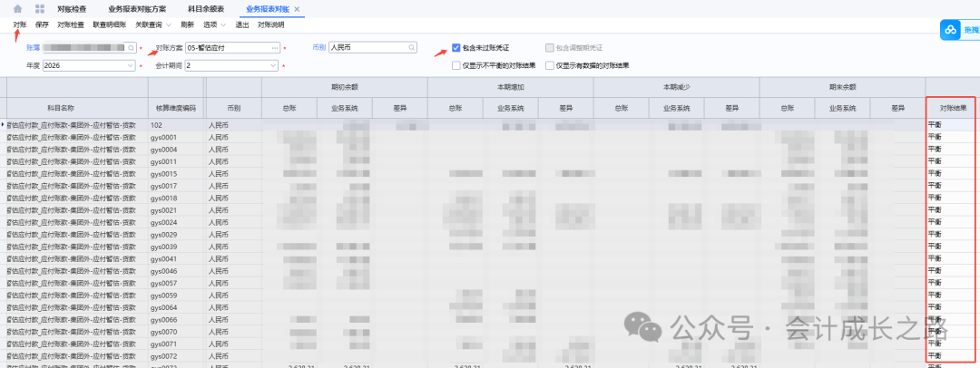Open the 选项 dropdown in toolbar

(218, 24)
